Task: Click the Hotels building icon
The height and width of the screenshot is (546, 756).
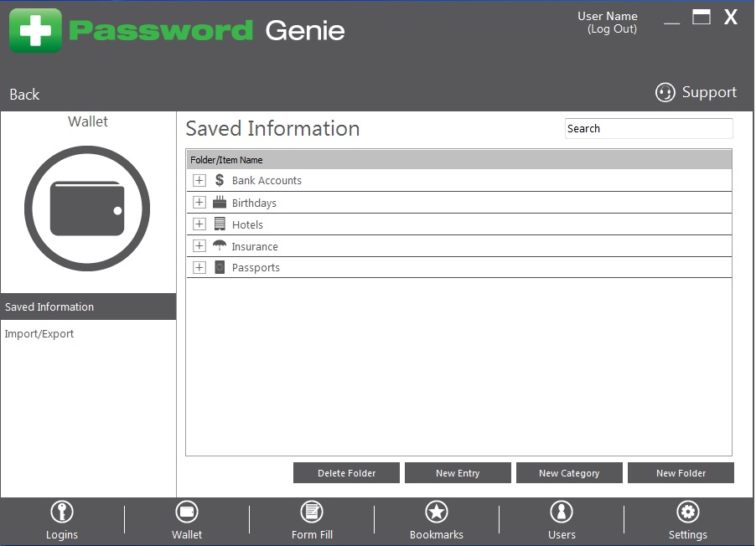Action: 220,224
